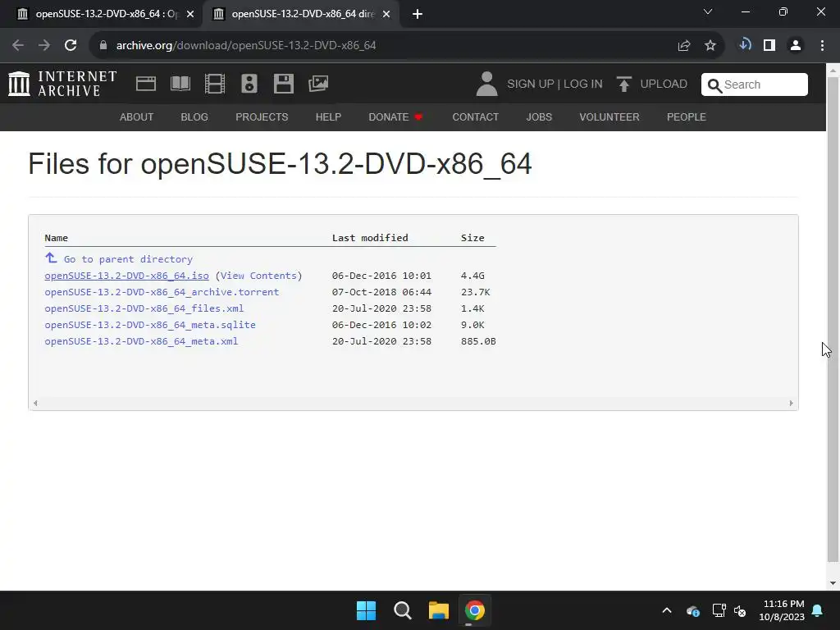This screenshot has width=840, height=630.
Task: Go back using the browser back arrow
Action: (x=18, y=46)
